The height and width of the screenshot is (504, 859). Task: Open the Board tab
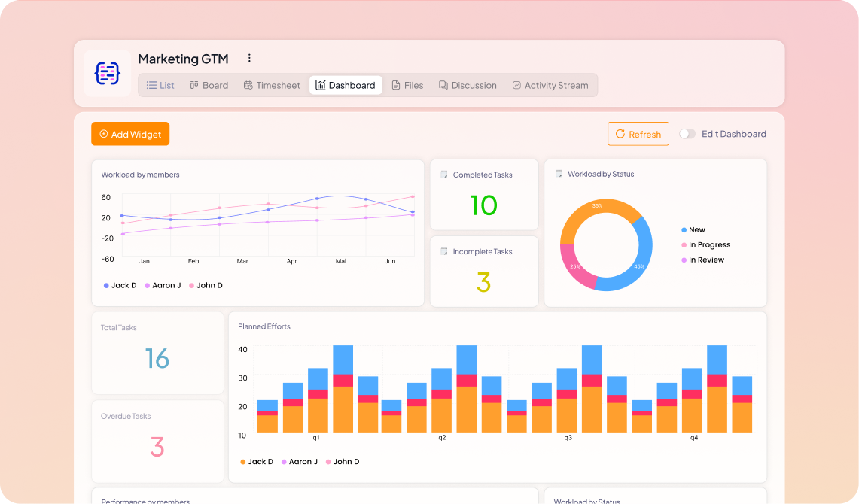pos(209,85)
